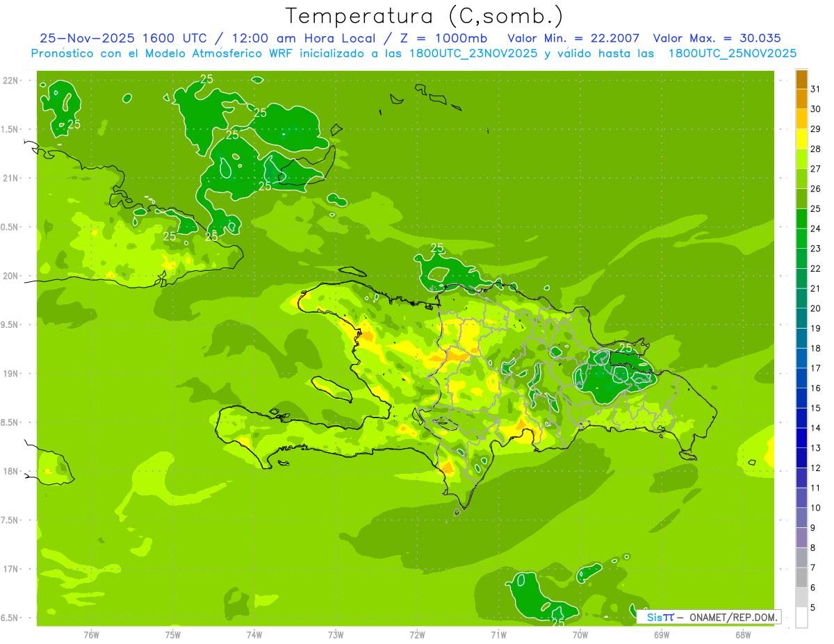The image size is (834, 644).
Task: Click the 6.5N latitude tick label
Action: point(10,618)
